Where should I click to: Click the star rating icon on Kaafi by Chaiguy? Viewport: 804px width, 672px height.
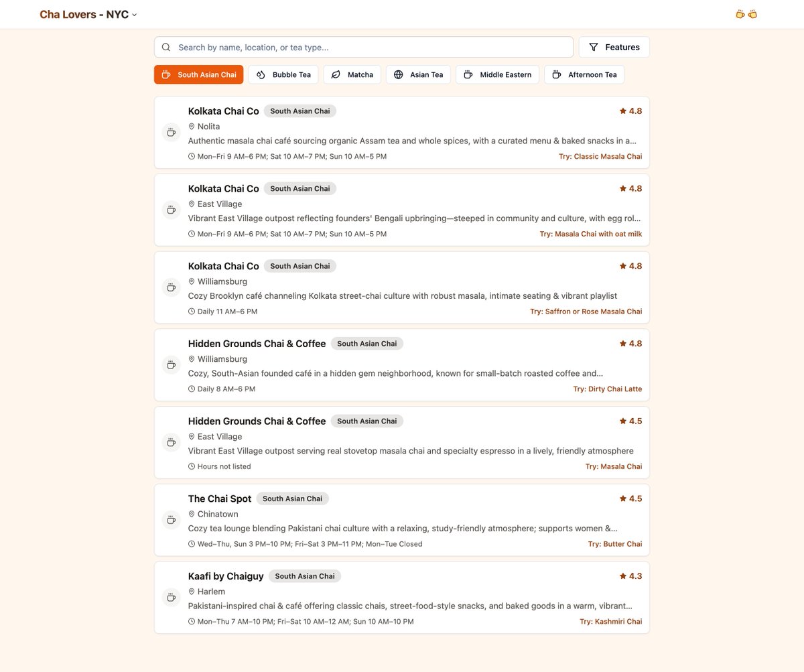point(623,576)
